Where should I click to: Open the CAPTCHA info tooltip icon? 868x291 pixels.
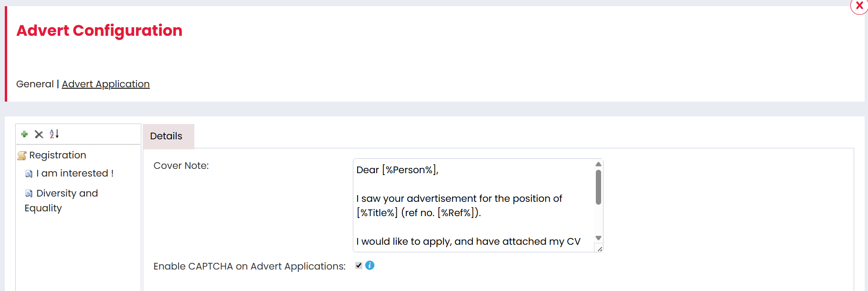[x=370, y=265]
